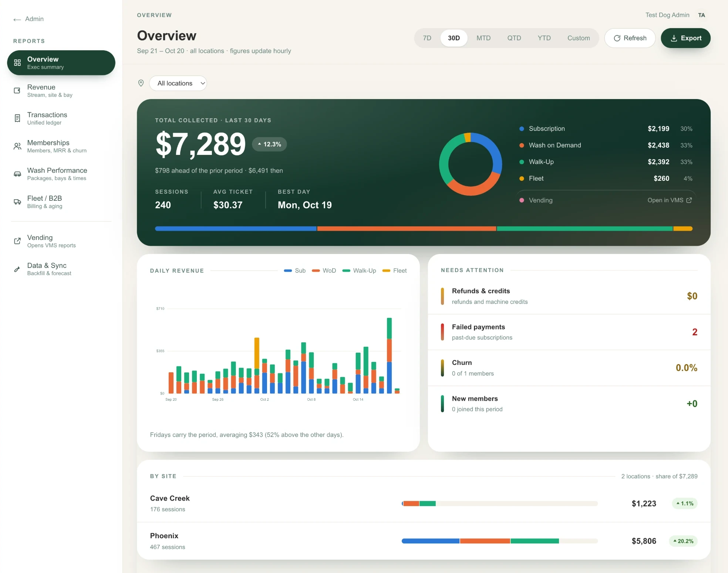Viewport: 728px width, 573px height.
Task: Click the orange segment of the total revenue bar
Action: (407, 229)
